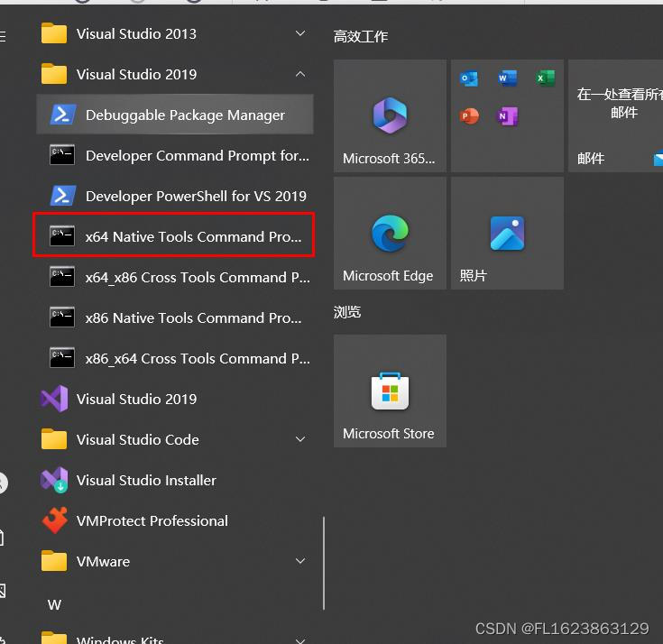Jump via the W letter header

[54, 604]
